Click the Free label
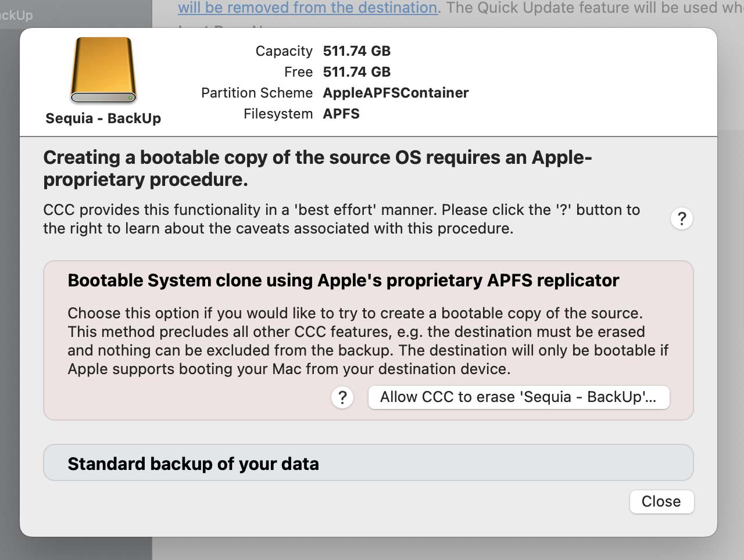Image resolution: width=744 pixels, height=560 pixels. pos(299,72)
